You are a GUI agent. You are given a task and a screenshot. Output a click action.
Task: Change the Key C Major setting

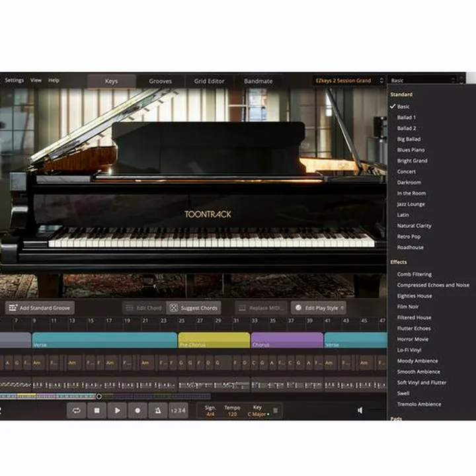(x=257, y=414)
